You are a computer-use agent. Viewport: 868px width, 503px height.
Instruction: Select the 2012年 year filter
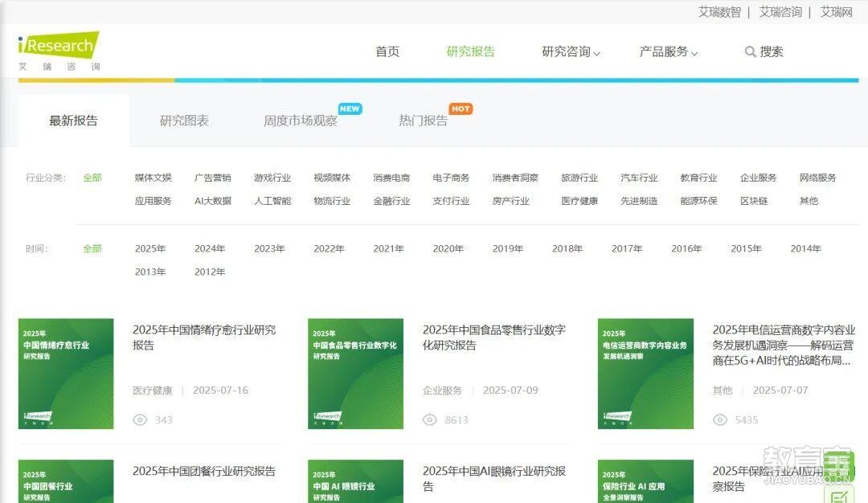(x=210, y=272)
